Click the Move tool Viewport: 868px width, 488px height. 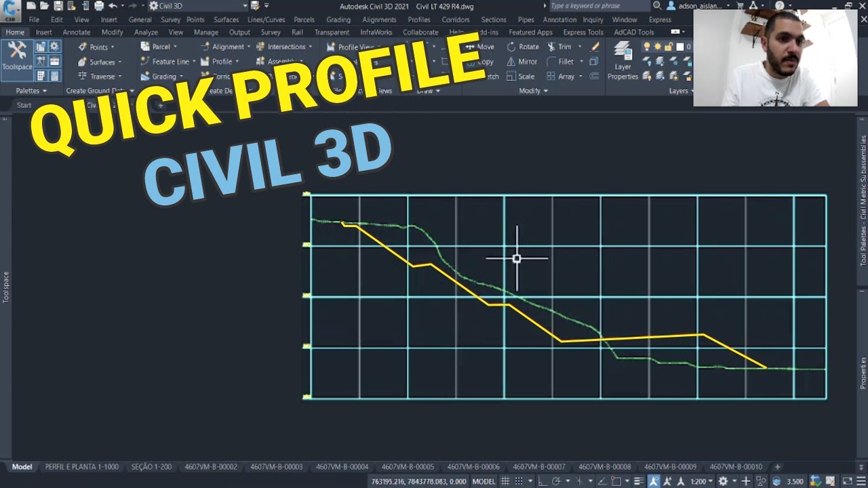click(479, 47)
